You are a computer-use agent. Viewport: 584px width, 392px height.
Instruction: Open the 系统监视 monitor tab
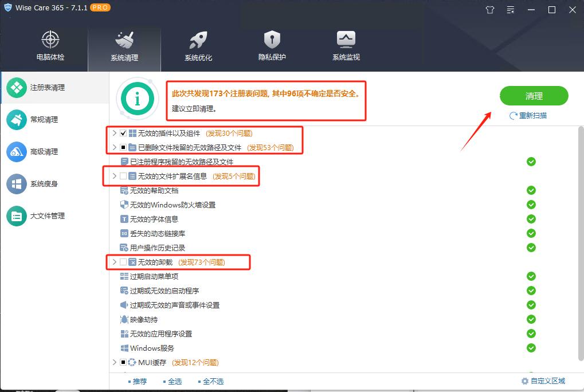[346, 46]
